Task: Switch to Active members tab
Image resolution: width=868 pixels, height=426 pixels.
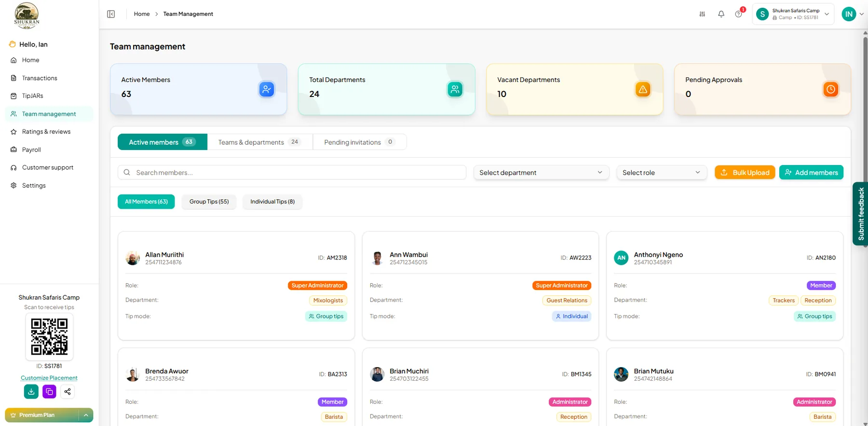Action: tap(163, 142)
